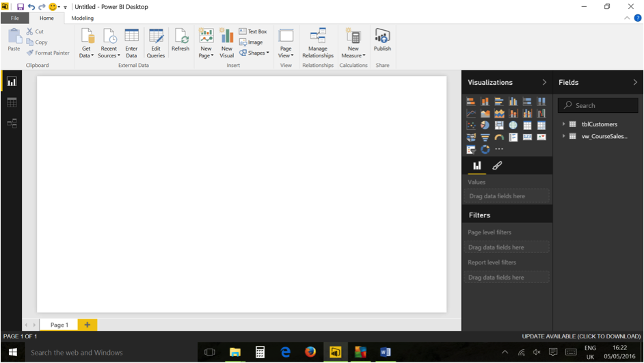Select the multi-row card visualization
This screenshot has width=644, height=363.
point(513,137)
